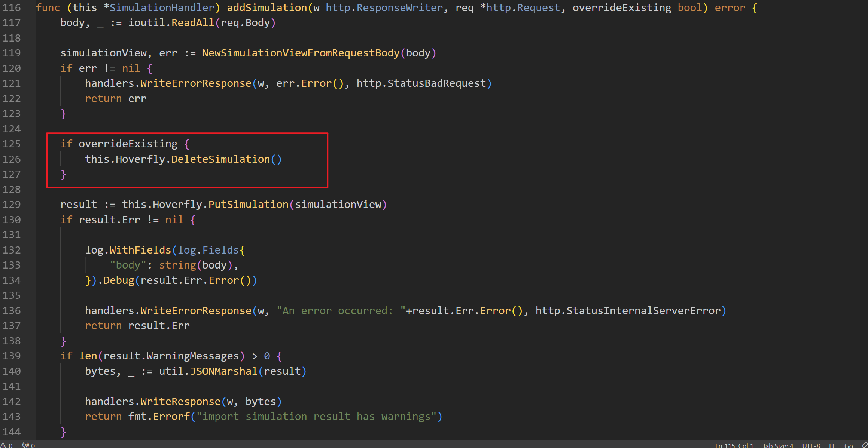Click NewSimulationViewFromRequestBody function call
The image size is (868, 448).
pyautogui.click(x=301, y=53)
